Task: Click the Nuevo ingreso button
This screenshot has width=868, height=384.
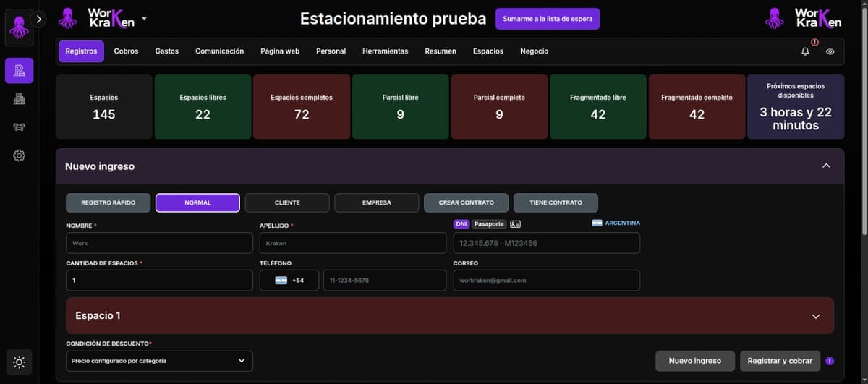Action: point(695,361)
